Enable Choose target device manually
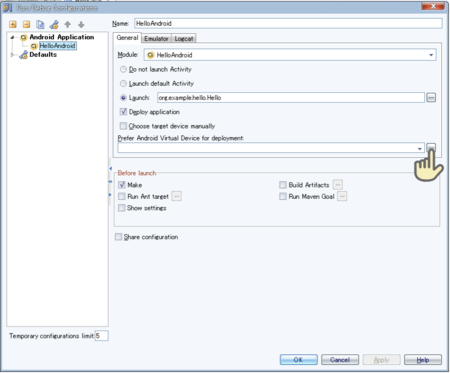The height and width of the screenshot is (373, 450). [x=123, y=126]
